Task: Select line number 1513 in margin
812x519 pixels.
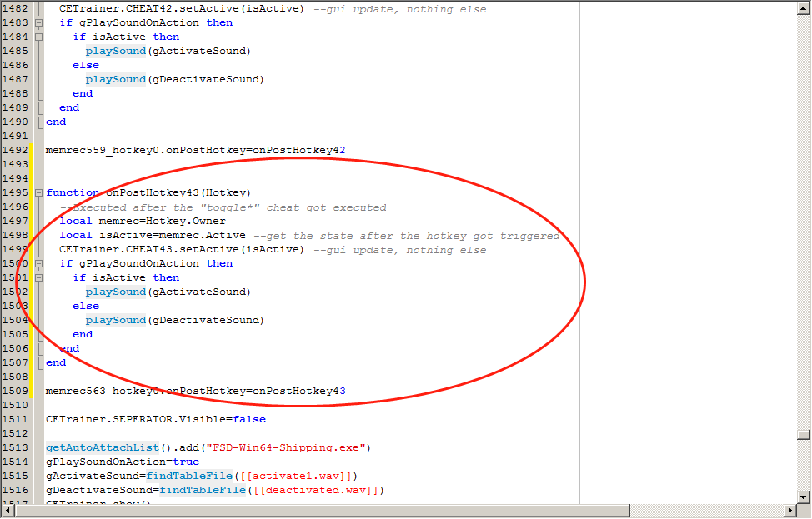Action: click(x=15, y=447)
